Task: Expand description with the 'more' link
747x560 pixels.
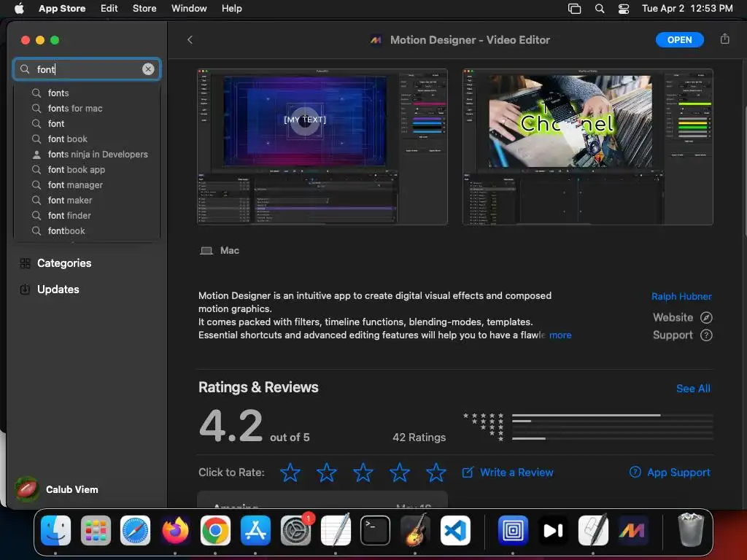Action: coord(560,335)
